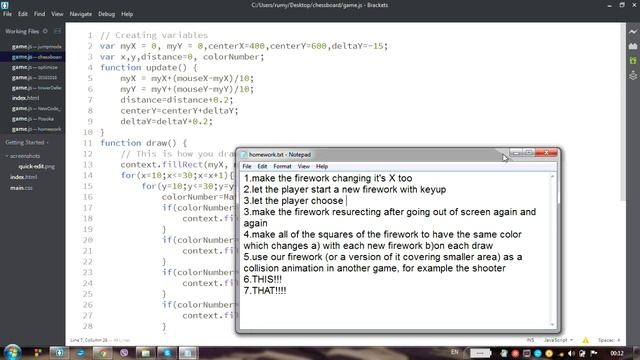Open the Brackets Edit menu
640x360 pixels.
[x=23, y=14]
